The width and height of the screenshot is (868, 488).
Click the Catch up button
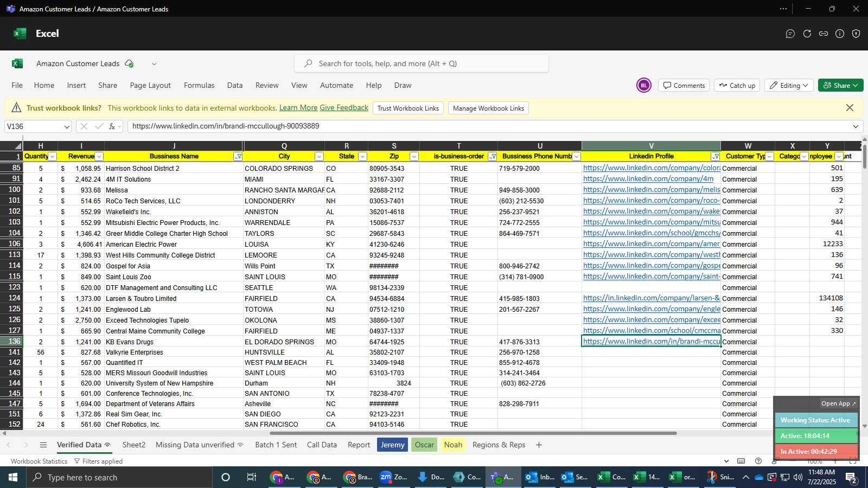(x=737, y=85)
